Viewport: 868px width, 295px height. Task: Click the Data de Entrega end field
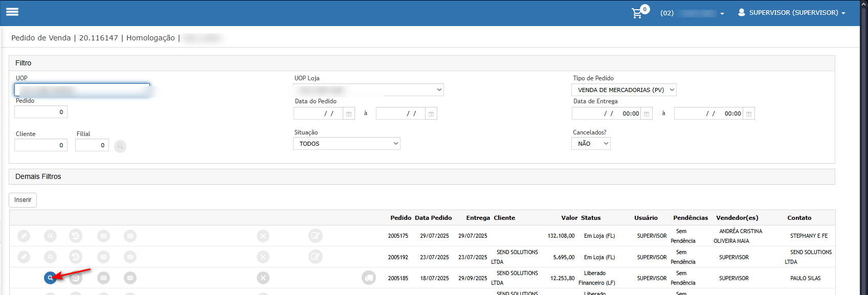click(x=708, y=114)
